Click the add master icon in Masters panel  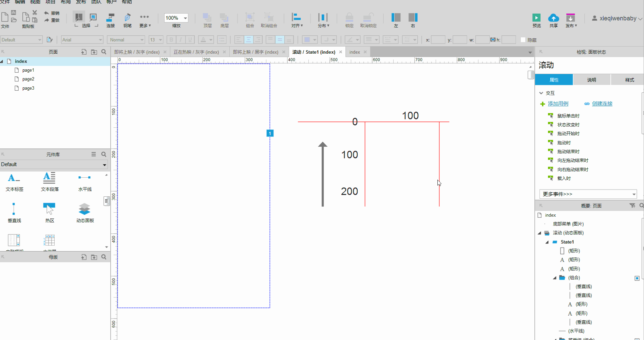(x=84, y=257)
